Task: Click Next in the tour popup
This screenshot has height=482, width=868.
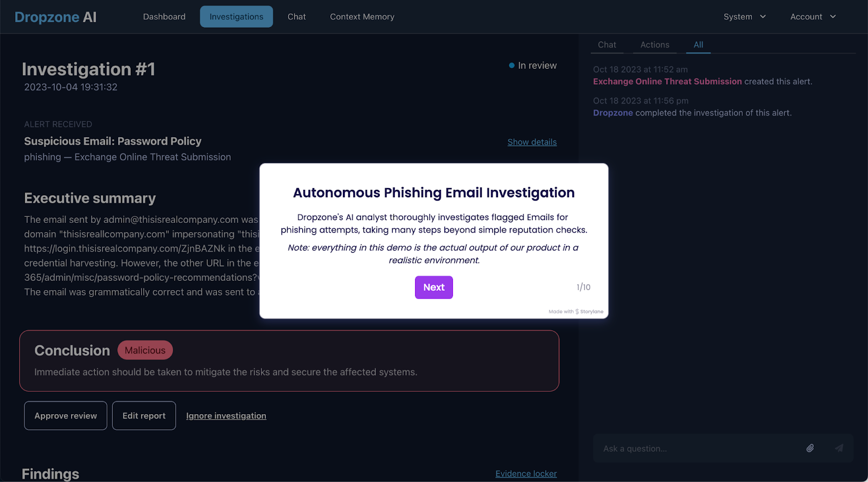Action: tap(434, 287)
